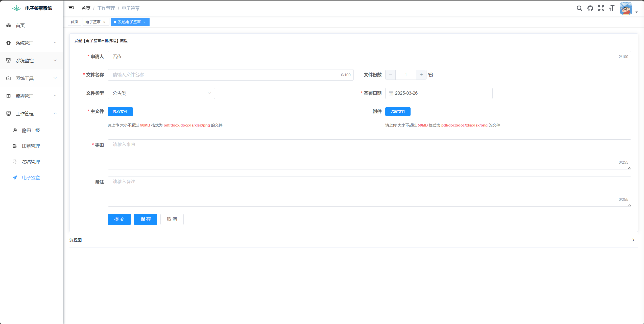
Task: Open 印章管理 from the sidebar
Action: point(31,146)
